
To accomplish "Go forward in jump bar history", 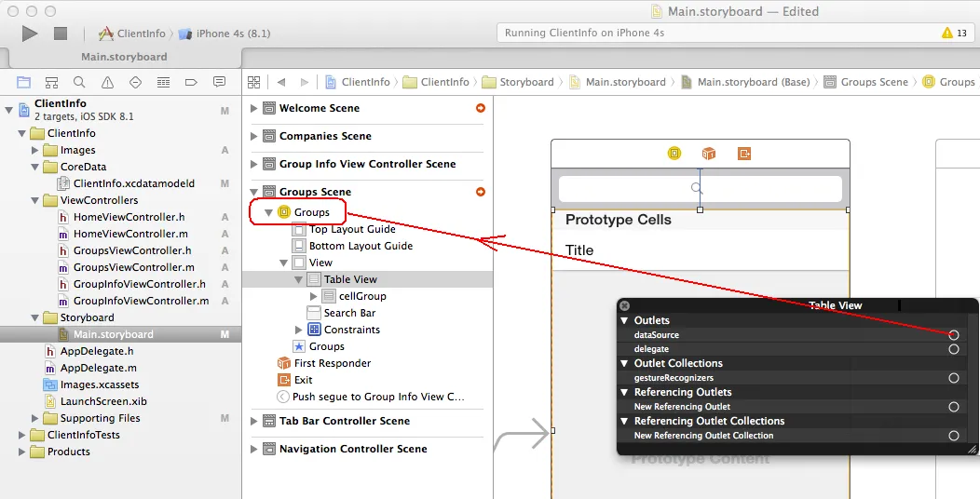I will point(305,82).
